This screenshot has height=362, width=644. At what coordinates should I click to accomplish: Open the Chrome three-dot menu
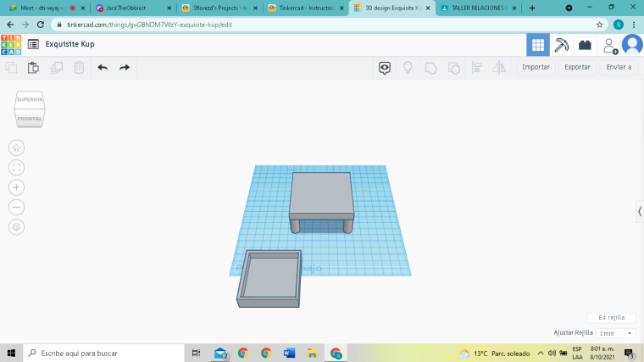634,25
